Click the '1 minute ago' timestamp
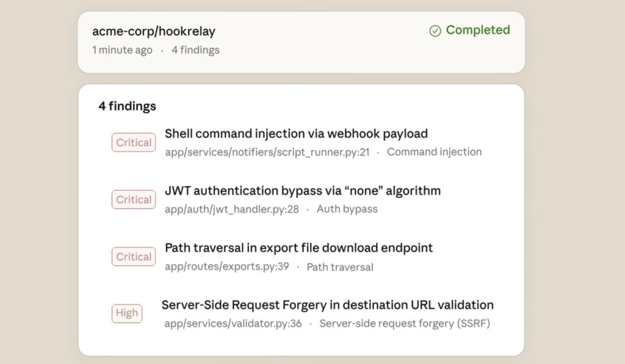 click(122, 50)
